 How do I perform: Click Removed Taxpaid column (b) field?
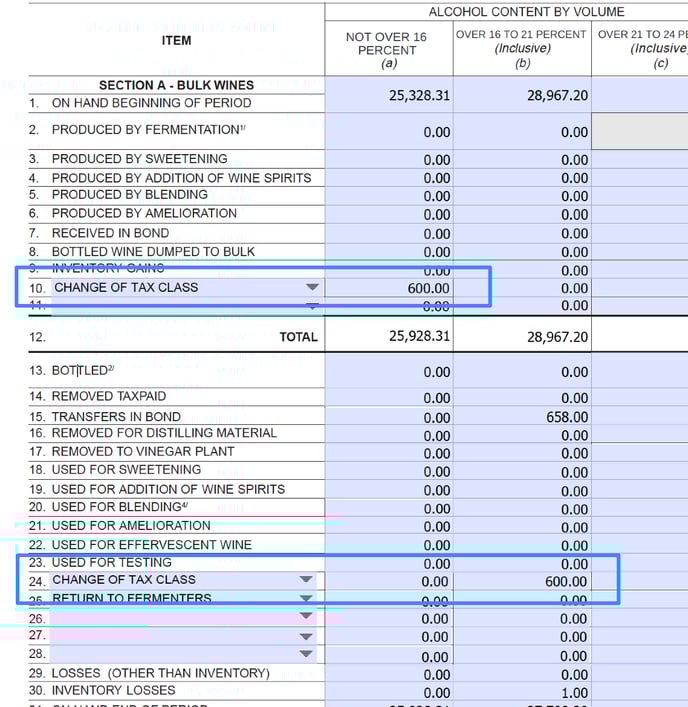522,398
